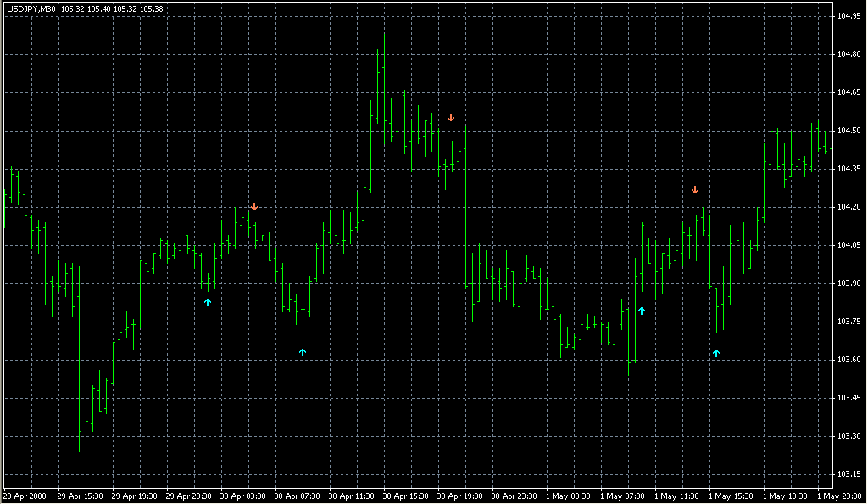Click the cyan buy arrow near 1 May 07:30
Image resolution: width=868 pixels, height=504 pixels.
pos(642,311)
